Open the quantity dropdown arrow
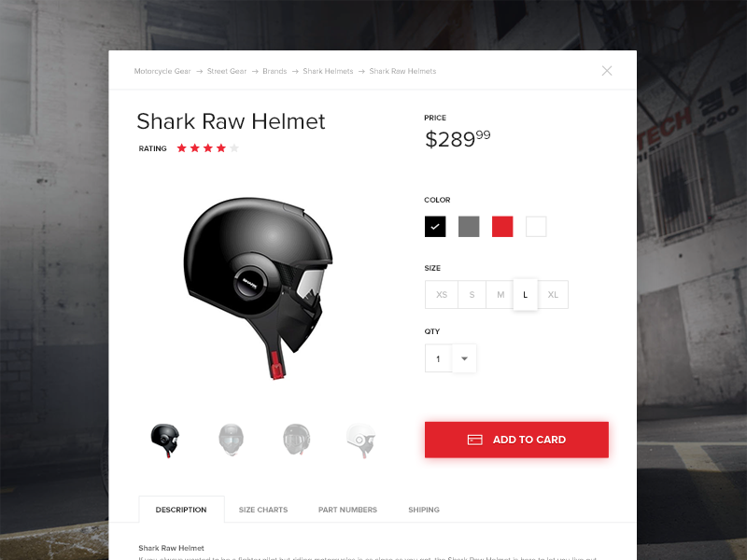Viewport: 747px width, 560px height. [464, 358]
